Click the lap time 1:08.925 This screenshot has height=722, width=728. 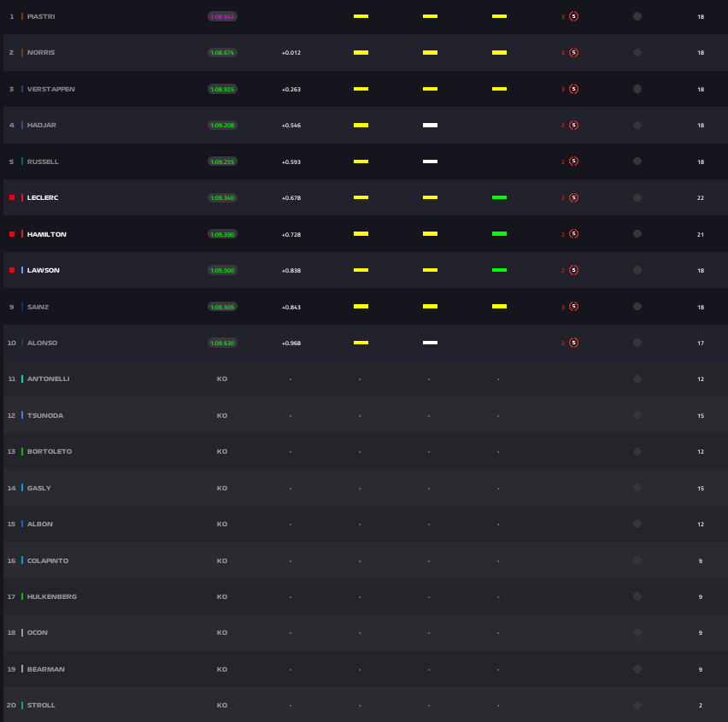tap(222, 89)
